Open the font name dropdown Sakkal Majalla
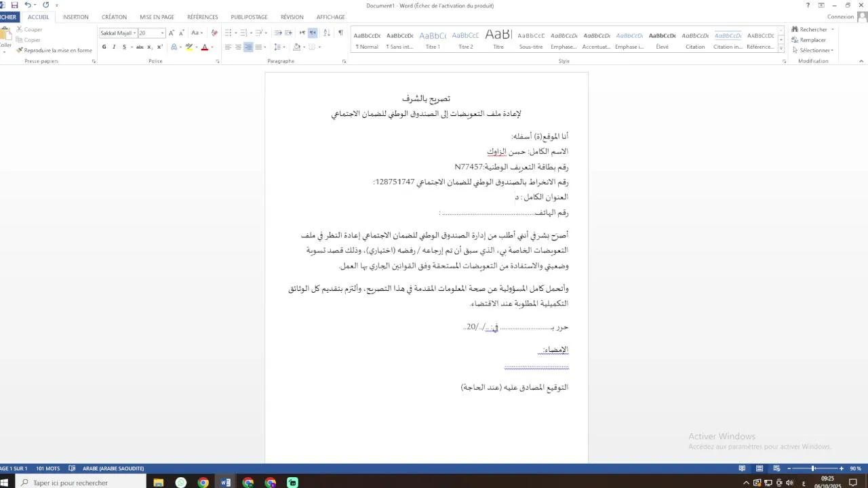Screen dimensions: 868x488 134,33
